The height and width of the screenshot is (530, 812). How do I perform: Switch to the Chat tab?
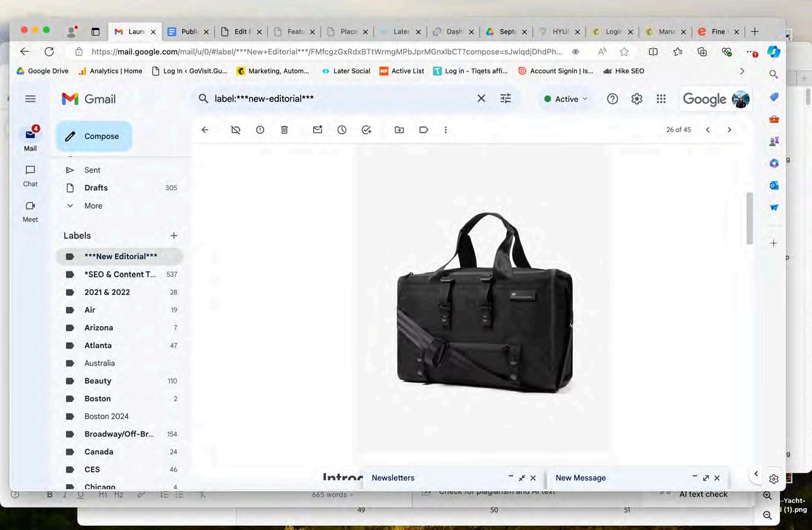point(30,176)
